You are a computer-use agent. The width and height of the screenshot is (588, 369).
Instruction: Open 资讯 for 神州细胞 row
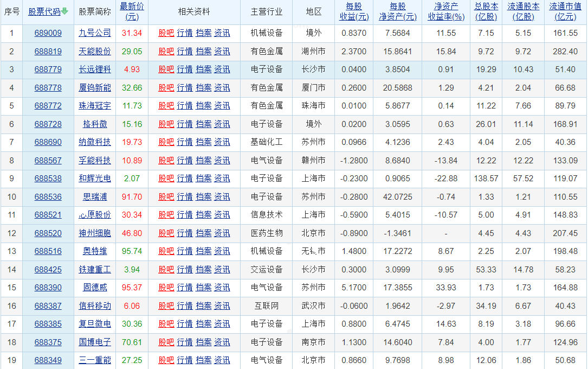point(222,233)
